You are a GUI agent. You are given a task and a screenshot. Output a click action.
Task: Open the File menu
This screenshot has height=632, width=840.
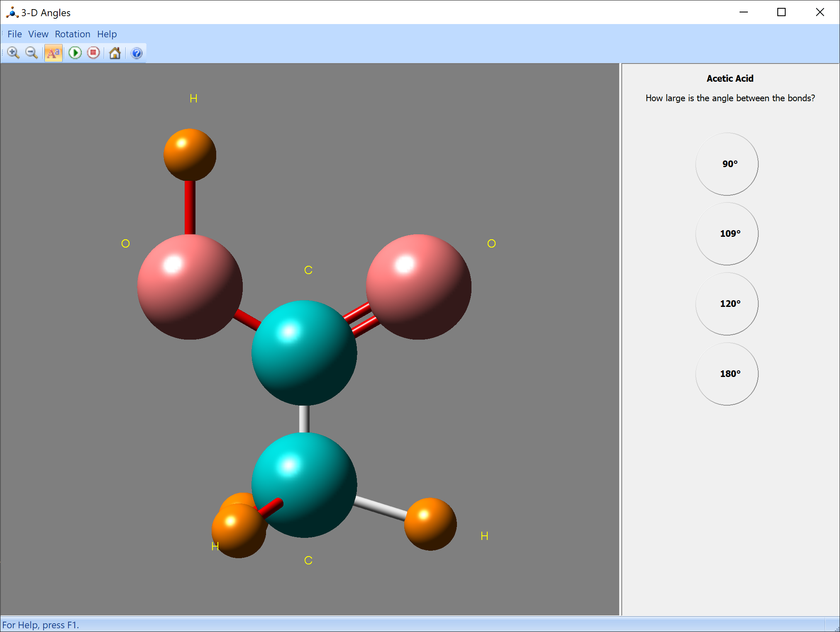tap(15, 34)
